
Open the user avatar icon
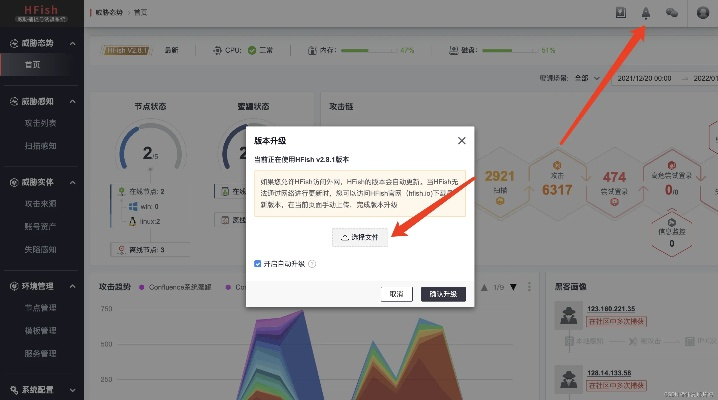coord(703,12)
